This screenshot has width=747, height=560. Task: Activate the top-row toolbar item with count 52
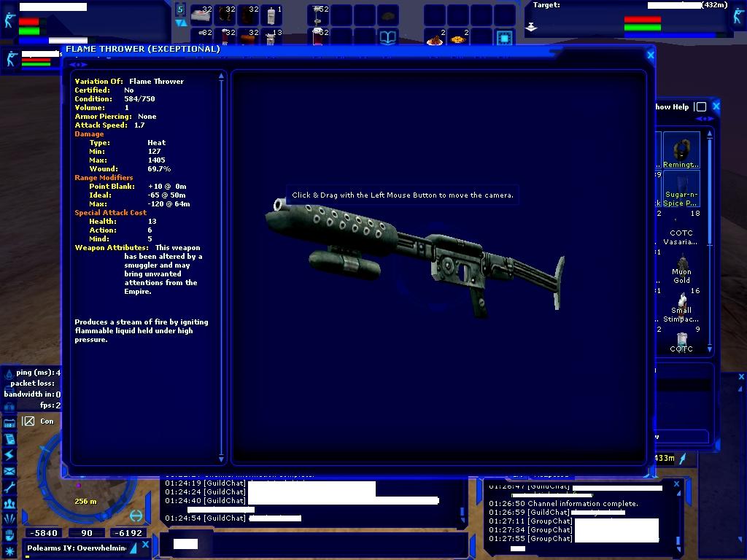click(318, 15)
